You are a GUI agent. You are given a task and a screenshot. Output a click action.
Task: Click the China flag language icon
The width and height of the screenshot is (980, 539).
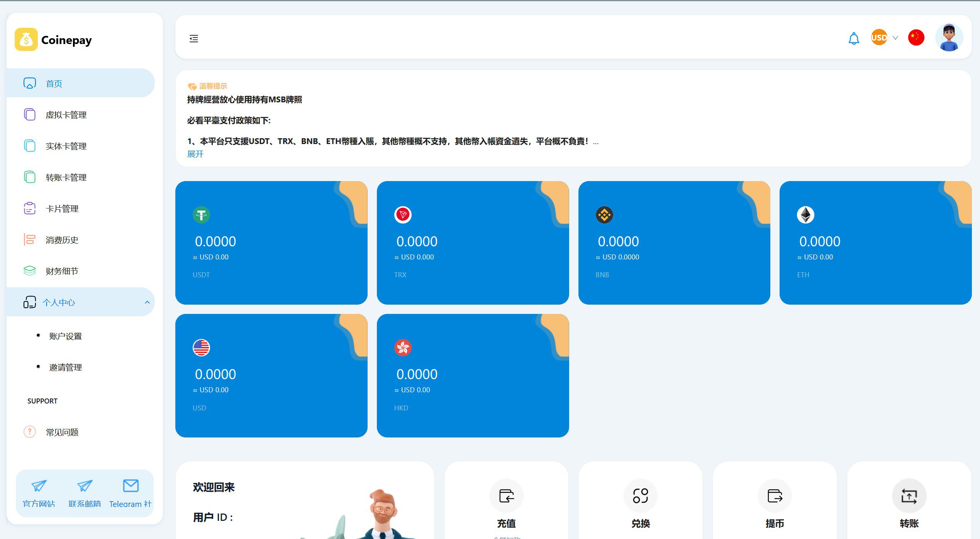point(916,38)
